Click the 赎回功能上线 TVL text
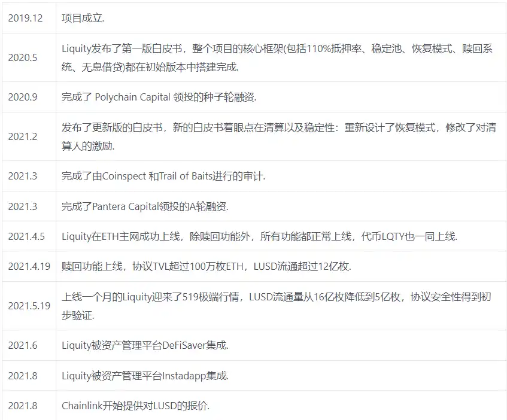The image size is (507, 420). point(207,267)
